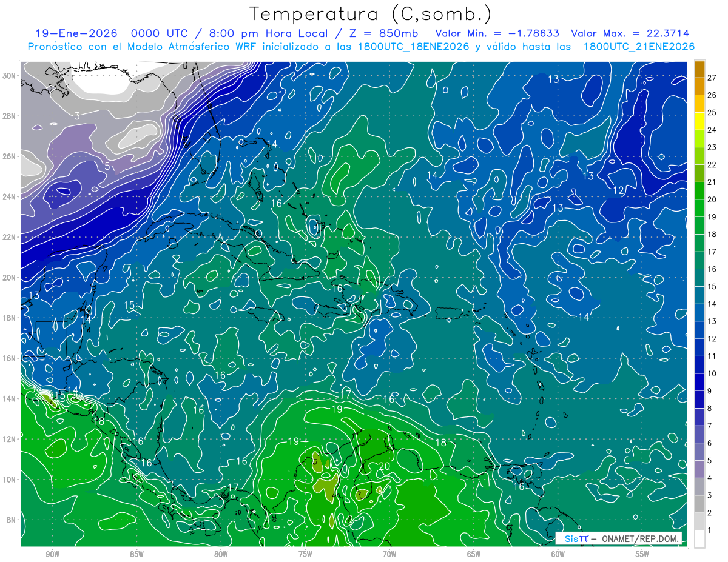Click the '30N' latitude axis label
This screenshot has height=562, width=728.
click(x=10, y=76)
